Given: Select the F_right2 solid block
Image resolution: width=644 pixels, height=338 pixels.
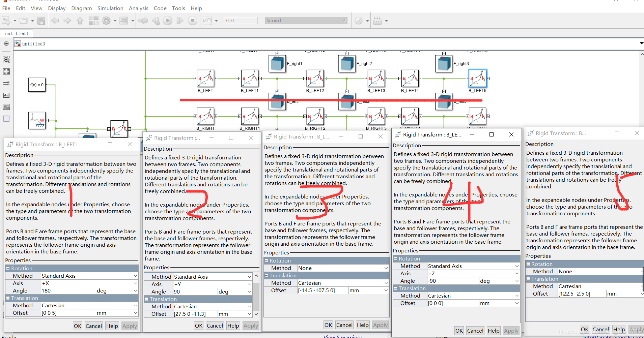Looking at the screenshot, I should (x=347, y=64).
